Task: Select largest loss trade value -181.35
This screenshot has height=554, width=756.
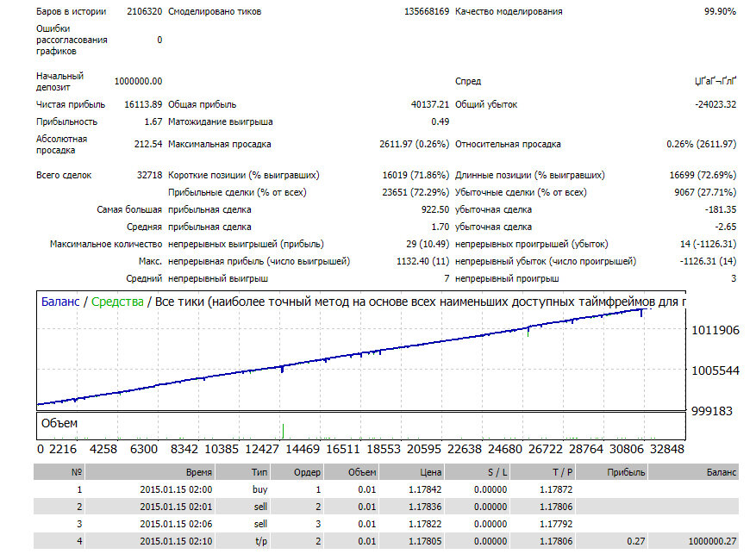Action: point(721,210)
